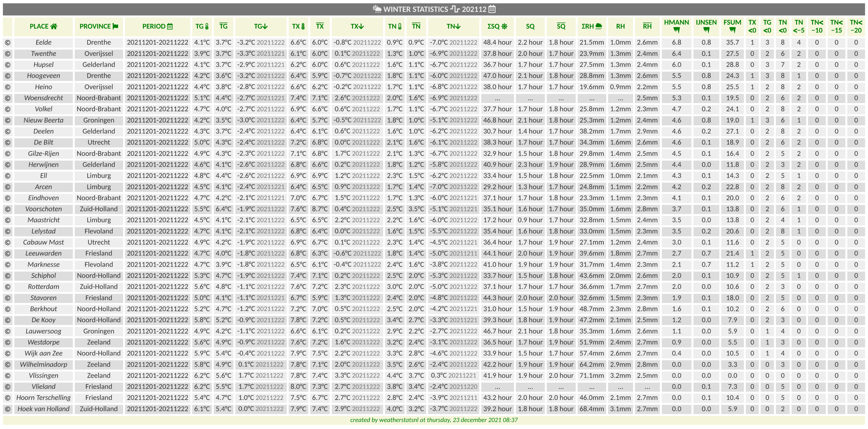Screen dimensions: 868x429
Task: Click thermometer icon in TX column header
Action: click(x=303, y=26)
